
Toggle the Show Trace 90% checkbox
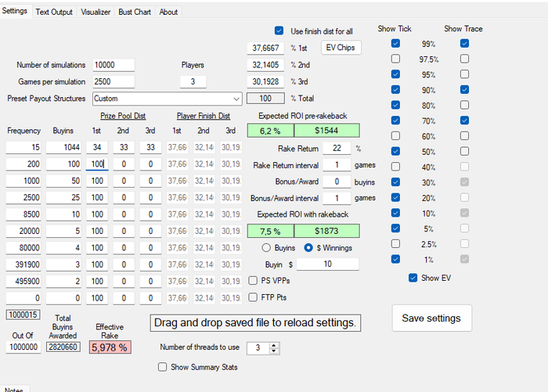464,89
